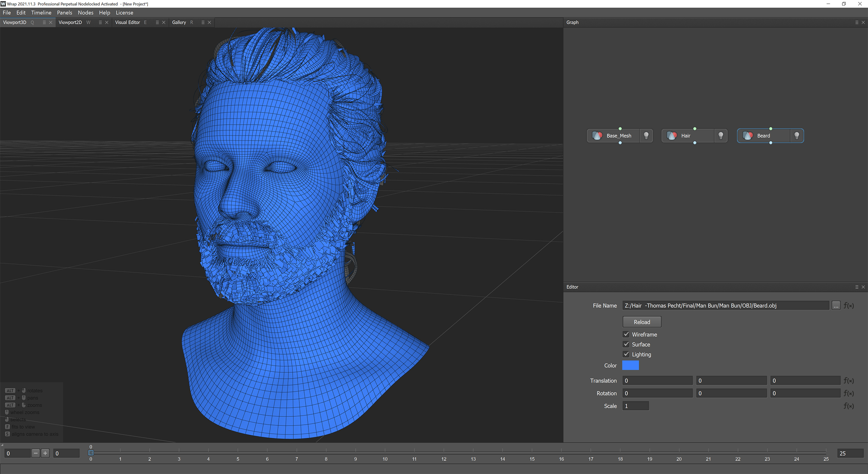The image size is (868, 474).
Task: Open the Editor panel hamburger menu
Action: pyautogui.click(x=857, y=287)
